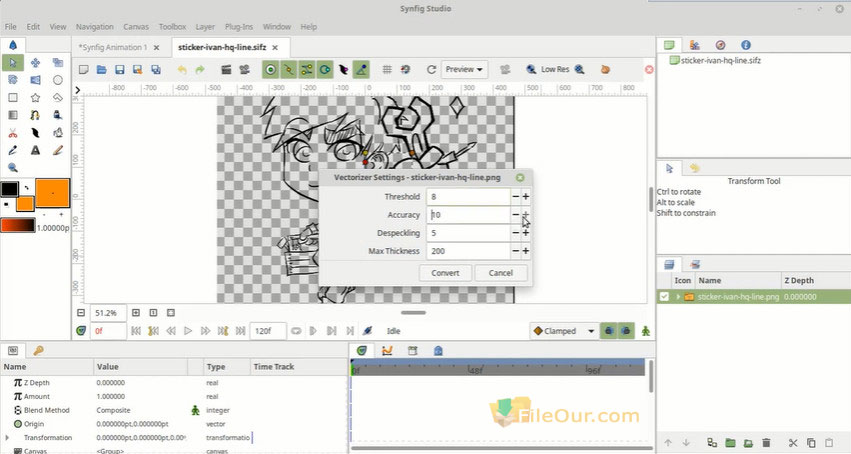Click the default gradient swatch
851x454 pixels.
coord(17,225)
